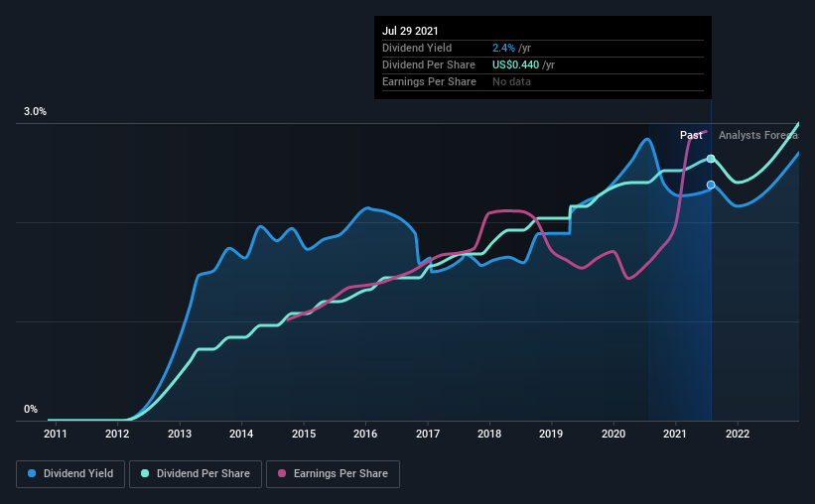815x504 pixels.
Task: Click the Analysts Forecasts region label
Action: click(757, 135)
